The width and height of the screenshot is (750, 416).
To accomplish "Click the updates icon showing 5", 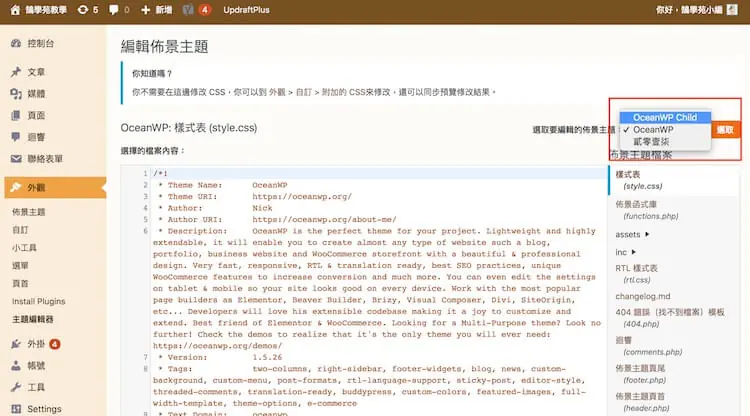I will (x=83, y=10).
